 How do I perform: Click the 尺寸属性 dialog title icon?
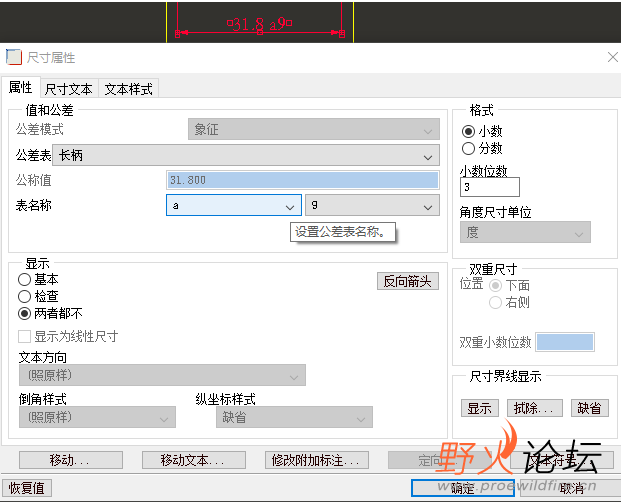click(14, 57)
